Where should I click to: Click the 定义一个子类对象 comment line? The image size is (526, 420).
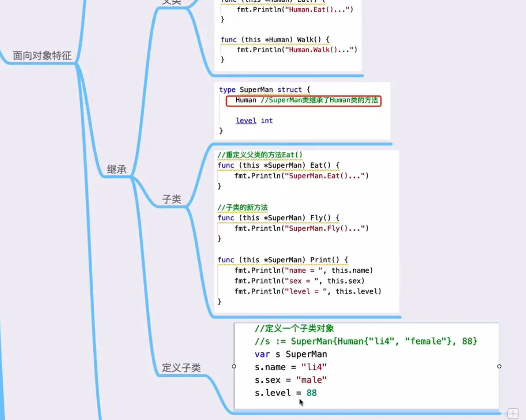294,329
